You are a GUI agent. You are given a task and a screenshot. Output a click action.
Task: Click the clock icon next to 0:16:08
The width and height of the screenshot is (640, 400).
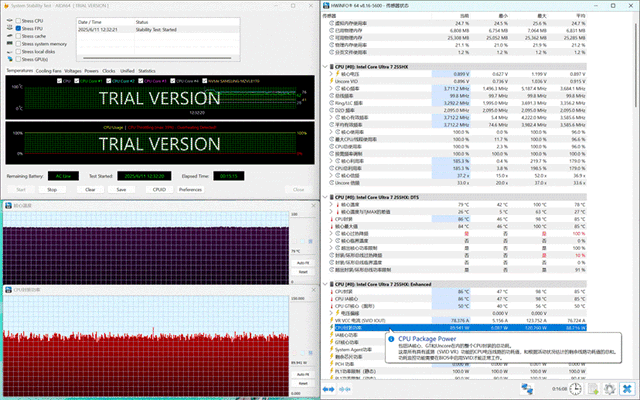point(576,389)
